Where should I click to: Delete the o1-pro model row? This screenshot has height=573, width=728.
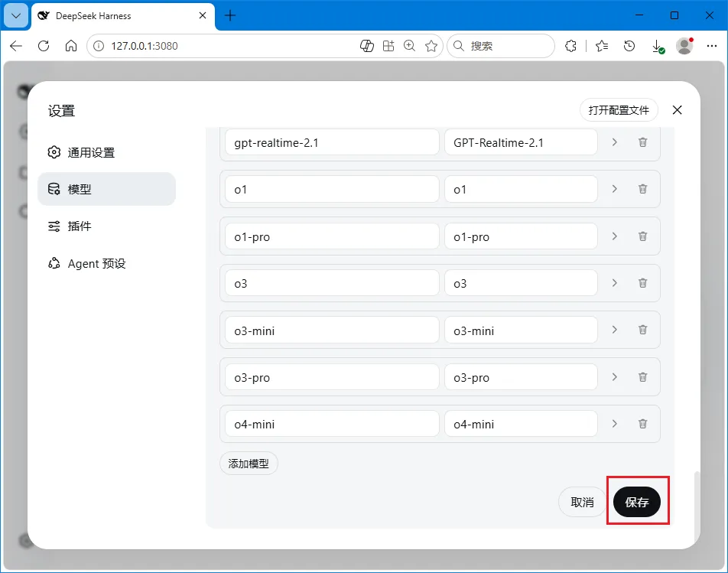(642, 236)
